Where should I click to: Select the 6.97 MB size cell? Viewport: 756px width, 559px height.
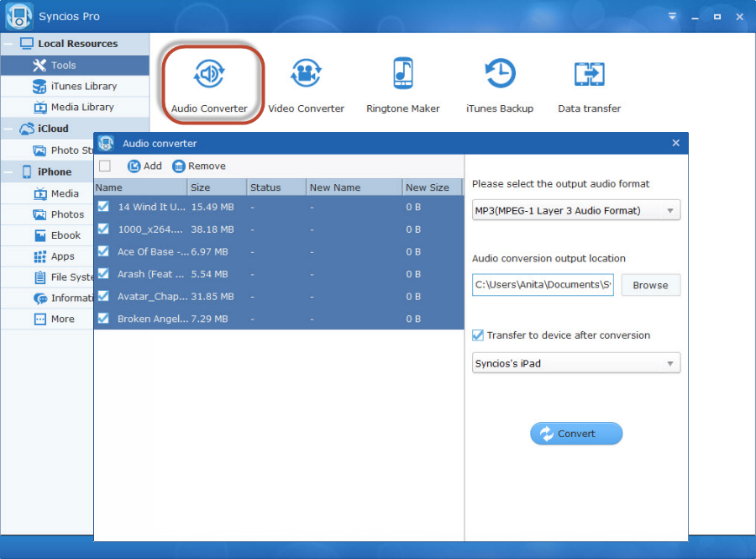pos(210,252)
